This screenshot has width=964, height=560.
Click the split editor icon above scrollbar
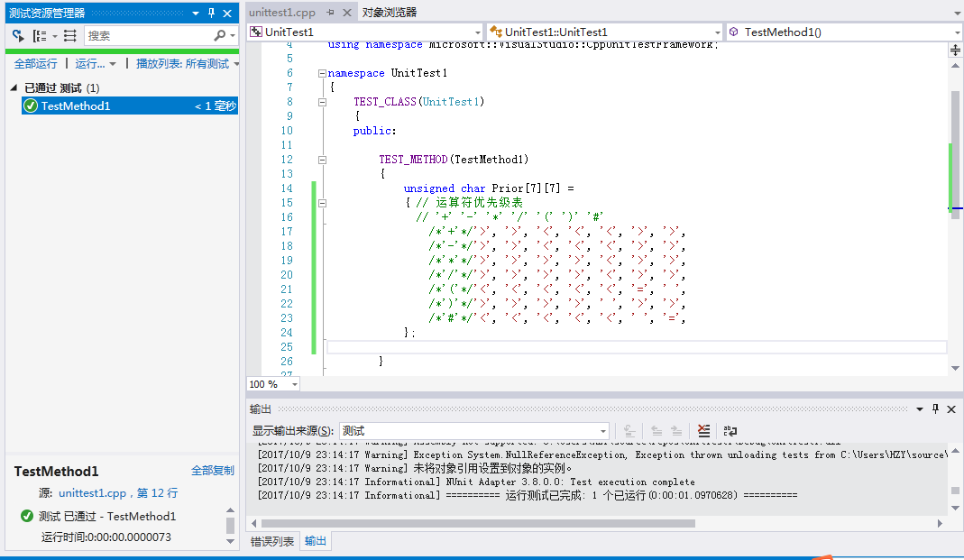tap(955, 50)
